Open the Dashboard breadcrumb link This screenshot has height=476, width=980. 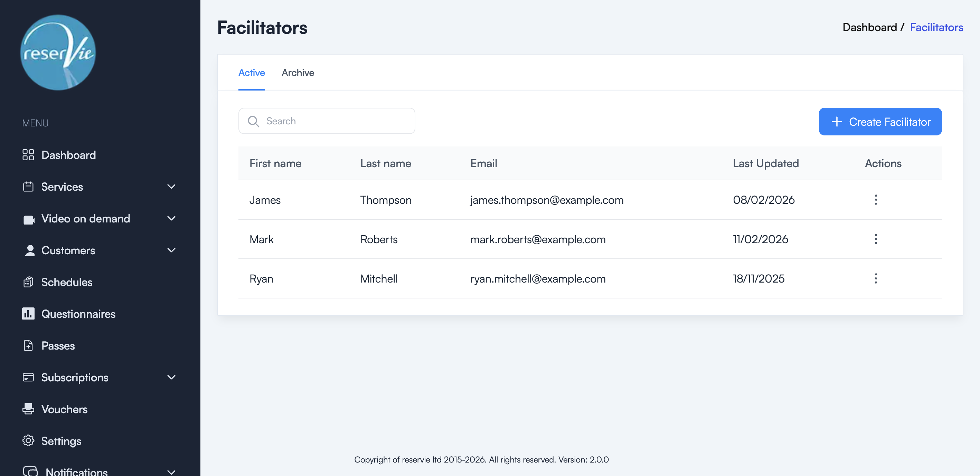(871, 27)
